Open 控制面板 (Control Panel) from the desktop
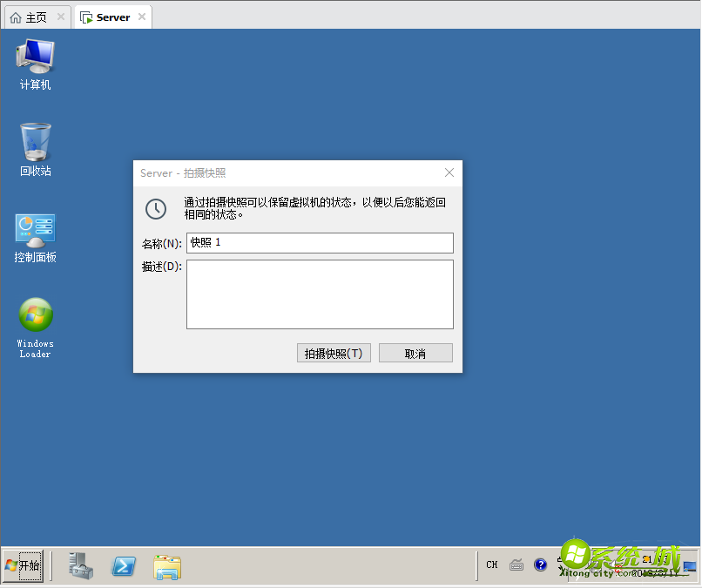Screen dimensions: 702x588 [35, 231]
